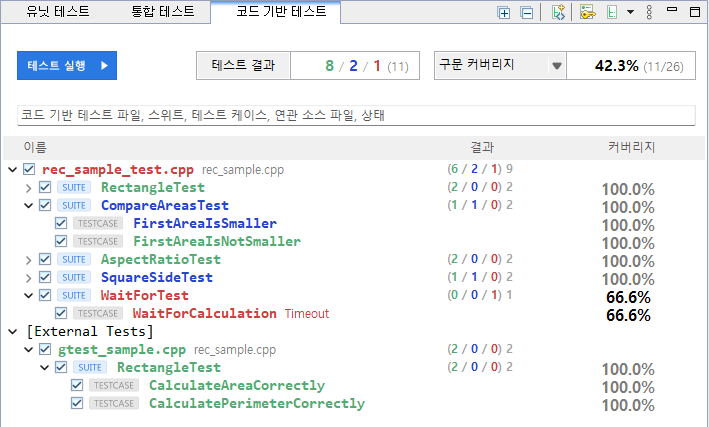This screenshot has width=709, height=427.
Task: Uncheck the rec_sample_test.cpp checkbox
Action: click(29, 169)
